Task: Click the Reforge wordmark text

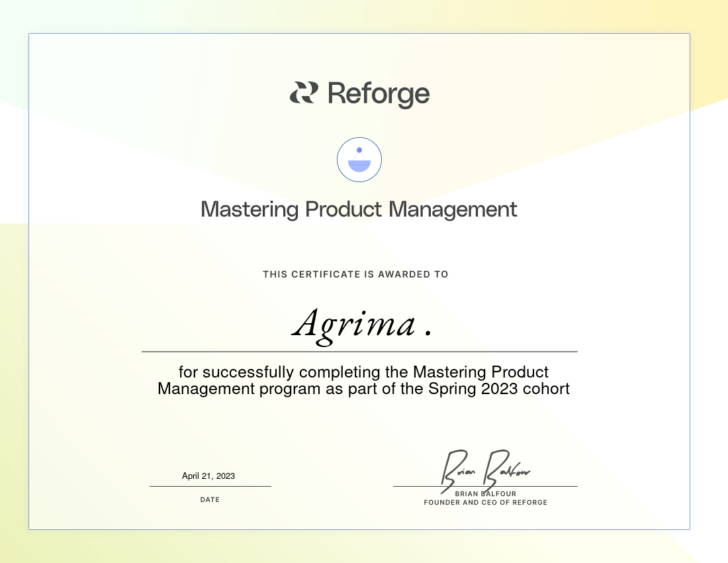Action: [379, 93]
